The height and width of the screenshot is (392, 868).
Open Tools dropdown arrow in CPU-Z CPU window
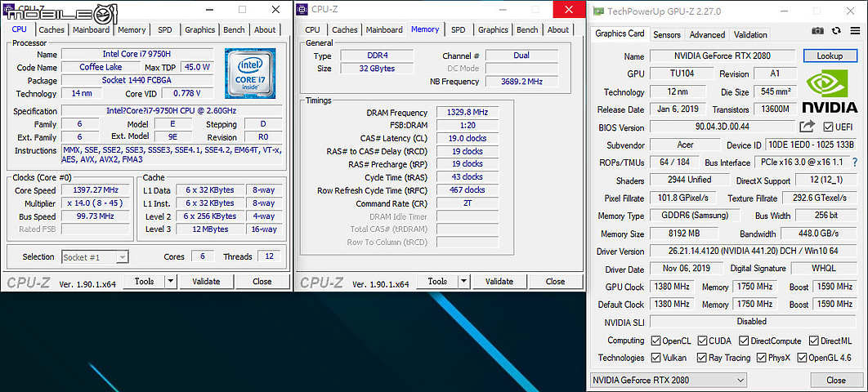[171, 282]
